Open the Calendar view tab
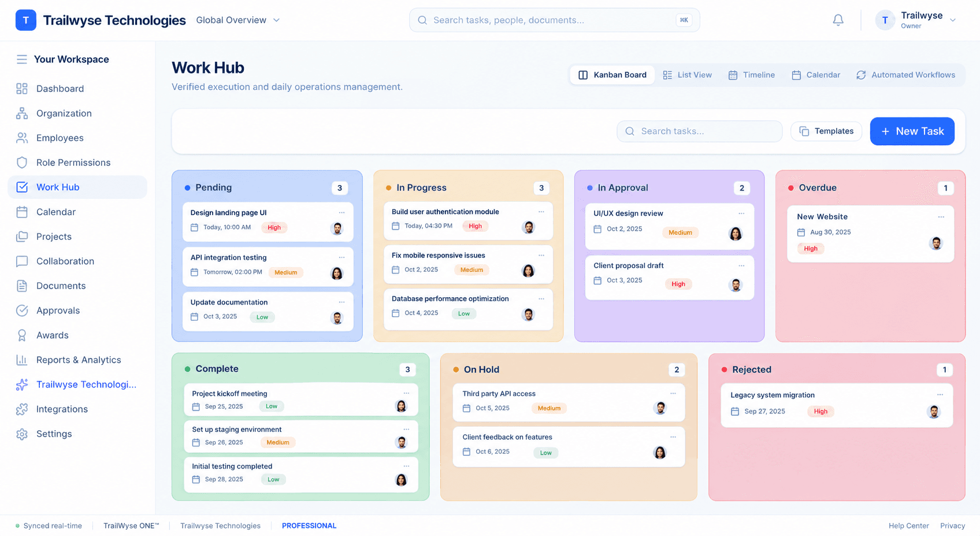980x536 pixels. [816, 75]
